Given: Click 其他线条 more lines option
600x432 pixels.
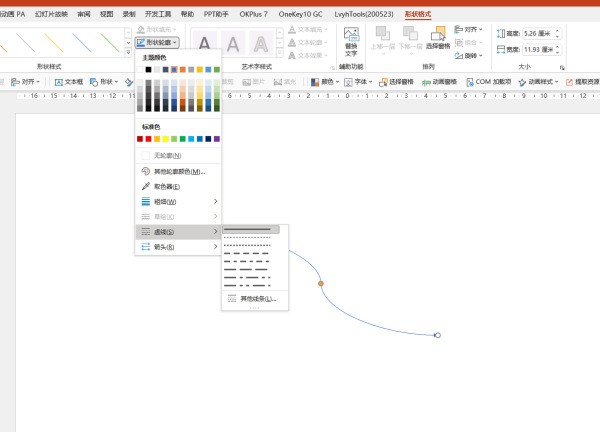Looking at the screenshot, I should tap(256, 298).
